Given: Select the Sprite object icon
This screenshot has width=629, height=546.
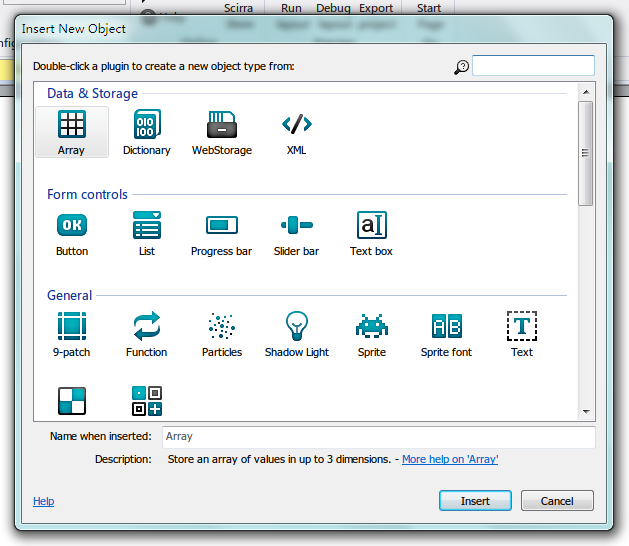Looking at the screenshot, I should (371, 327).
